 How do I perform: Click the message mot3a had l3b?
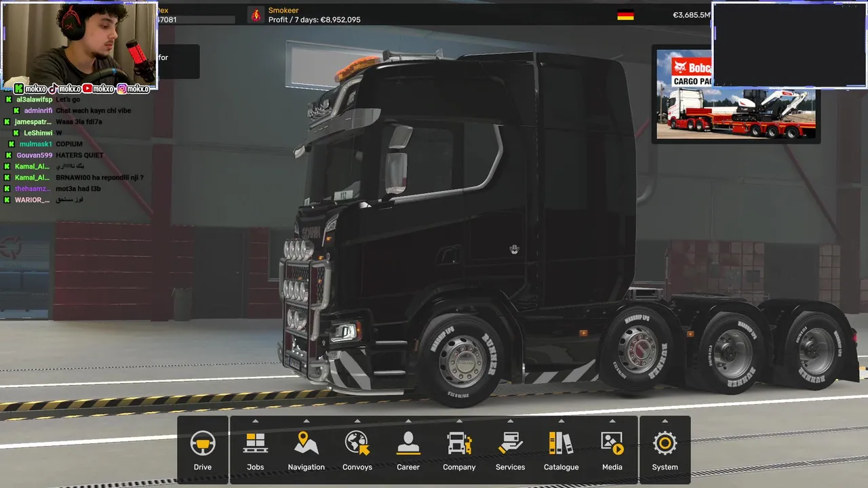[79, 189]
